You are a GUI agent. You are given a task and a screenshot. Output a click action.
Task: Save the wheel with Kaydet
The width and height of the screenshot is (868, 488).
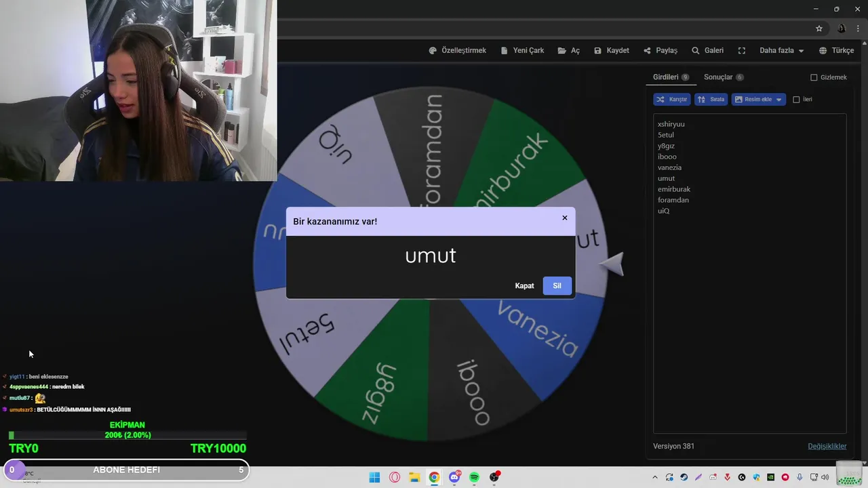pyautogui.click(x=611, y=51)
